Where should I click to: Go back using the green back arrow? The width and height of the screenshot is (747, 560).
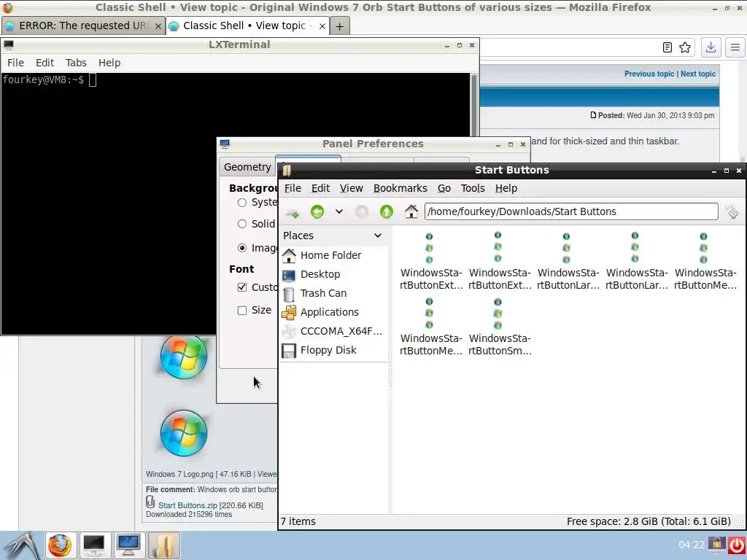(x=317, y=211)
